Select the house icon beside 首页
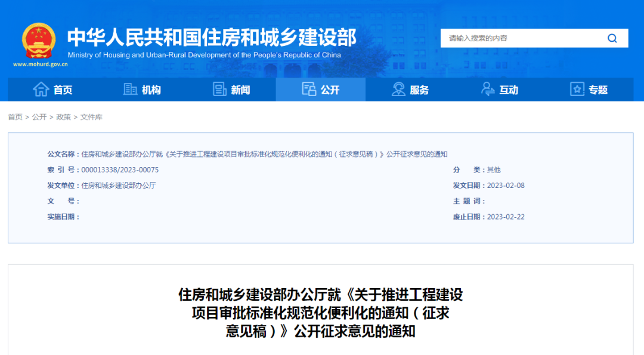The width and height of the screenshot is (644, 355). 40,89
